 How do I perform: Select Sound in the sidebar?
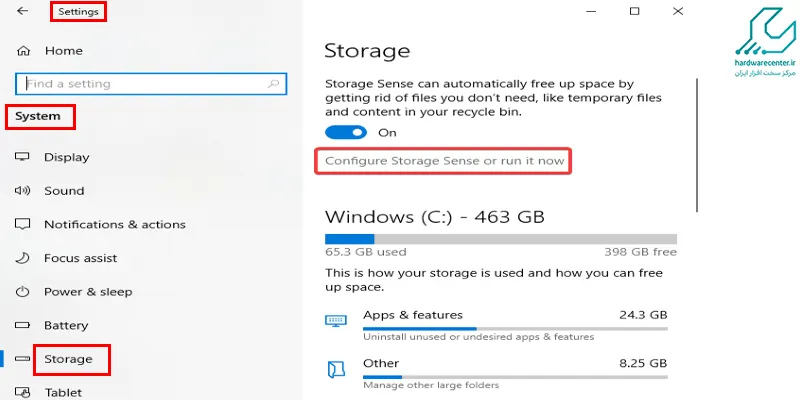point(64,191)
